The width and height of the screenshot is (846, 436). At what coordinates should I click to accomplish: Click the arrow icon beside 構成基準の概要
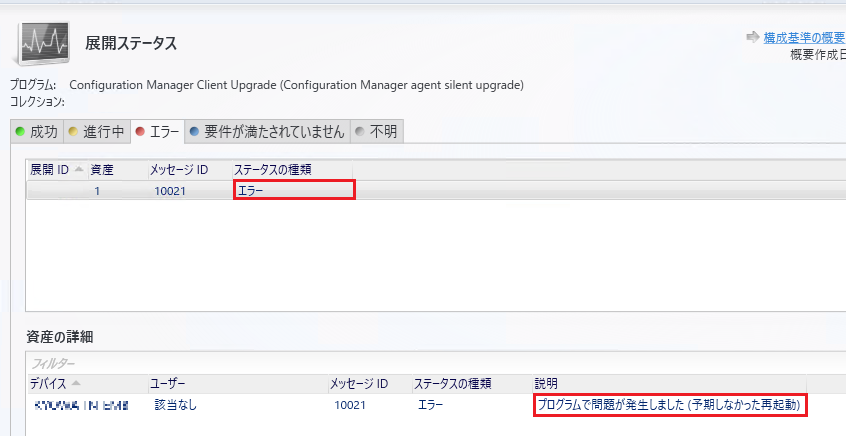[x=753, y=37]
